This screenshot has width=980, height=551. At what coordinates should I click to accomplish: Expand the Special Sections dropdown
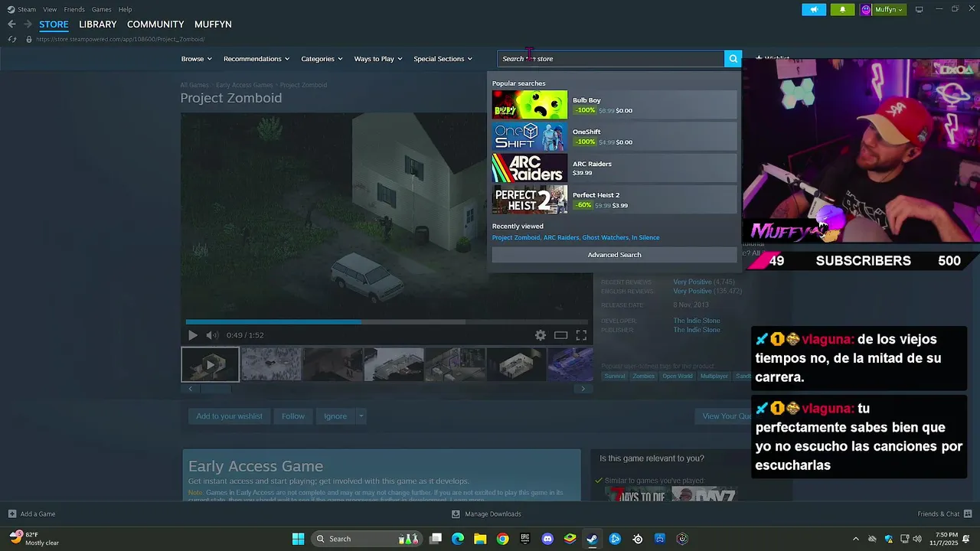click(x=443, y=59)
